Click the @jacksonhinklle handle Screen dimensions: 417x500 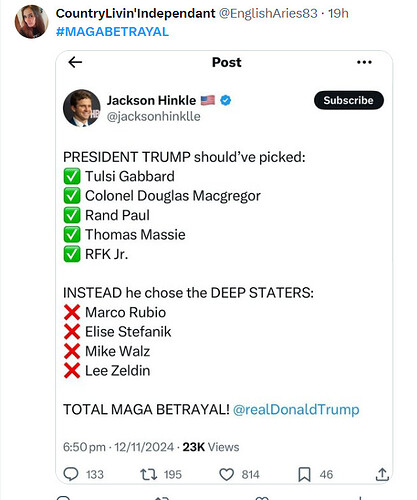[x=154, y=117]
